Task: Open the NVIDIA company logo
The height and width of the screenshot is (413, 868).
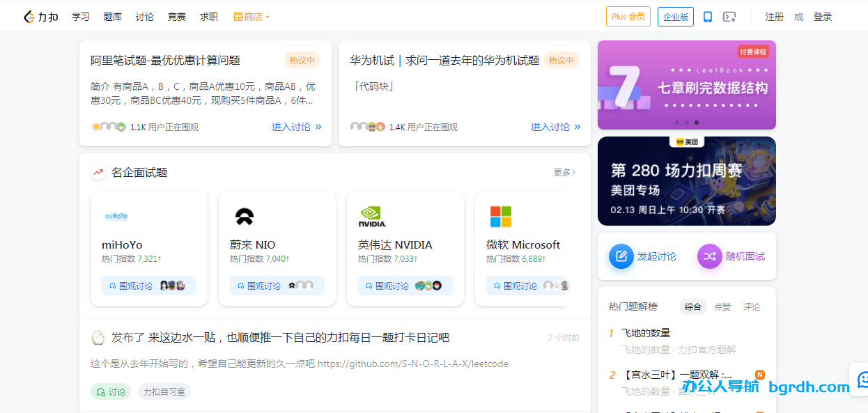Action: (x=372, y=217)
